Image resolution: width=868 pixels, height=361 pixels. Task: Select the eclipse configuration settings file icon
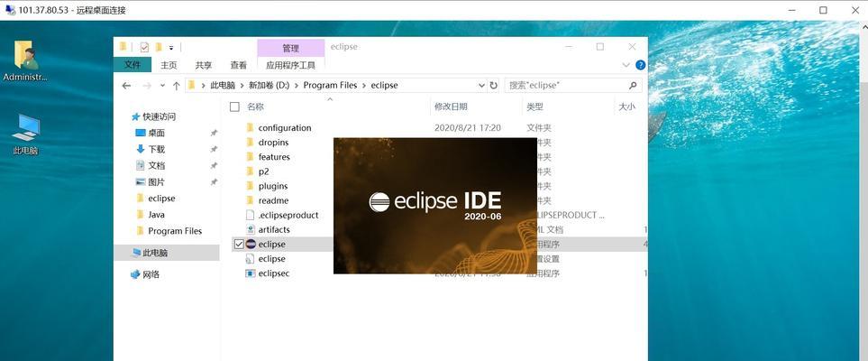point(250,258)
